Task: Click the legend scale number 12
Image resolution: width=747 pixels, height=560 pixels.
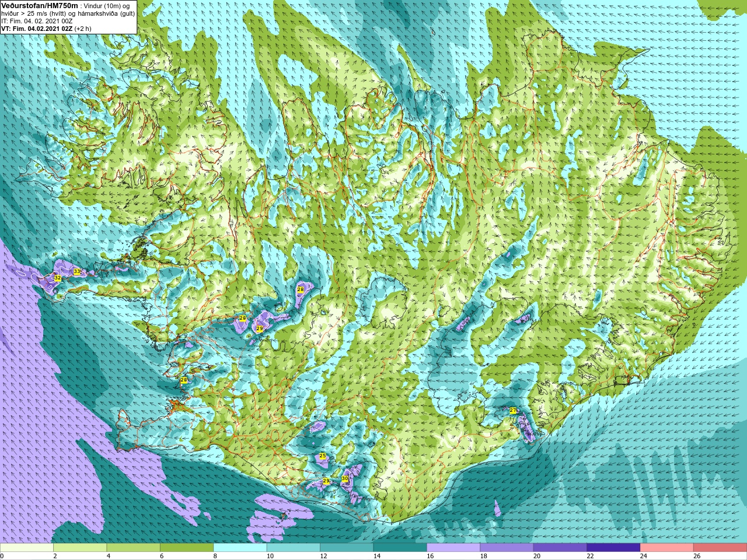Action: 323,556
